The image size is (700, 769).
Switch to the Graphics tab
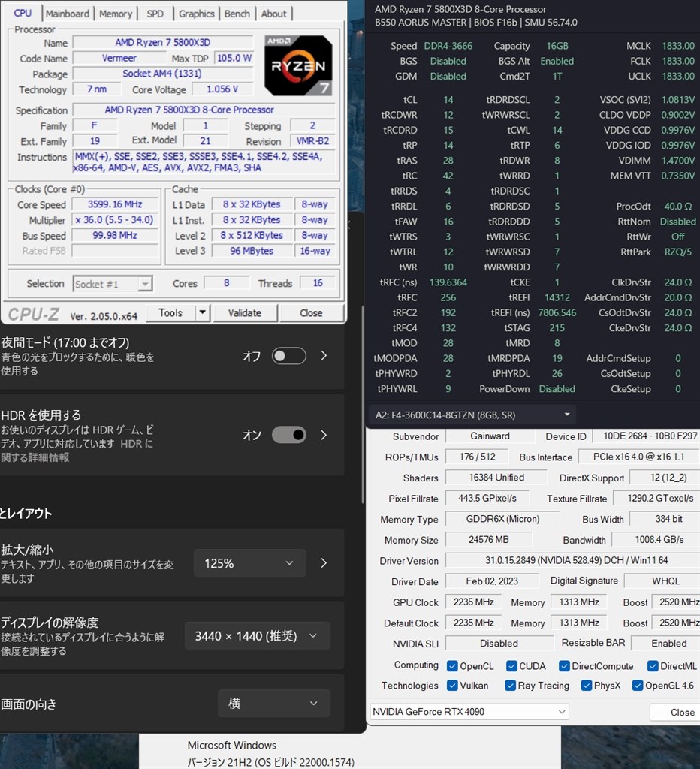(x=196, y=13)
